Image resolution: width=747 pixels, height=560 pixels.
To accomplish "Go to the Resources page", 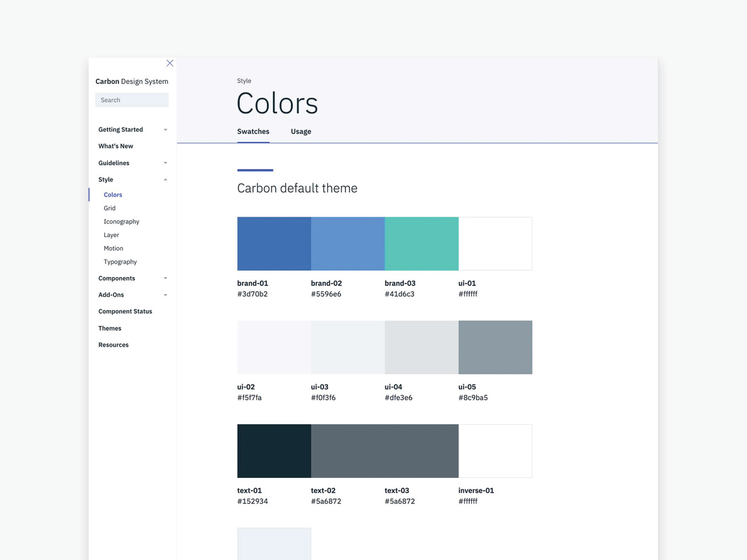I will click(114, 345).
